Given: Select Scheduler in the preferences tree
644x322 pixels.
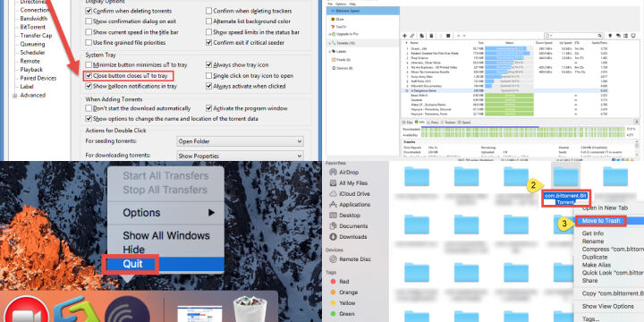Looking at the screenshot, I should coord(33,53).
